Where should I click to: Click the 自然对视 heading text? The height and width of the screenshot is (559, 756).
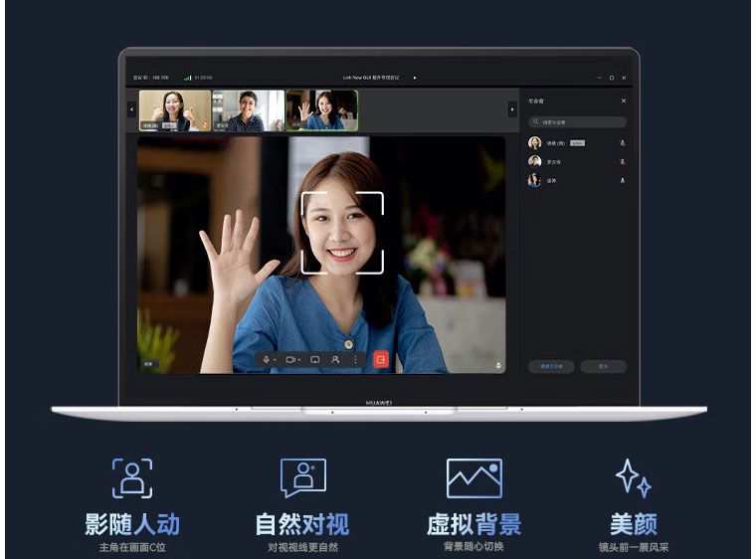(302, 524)
